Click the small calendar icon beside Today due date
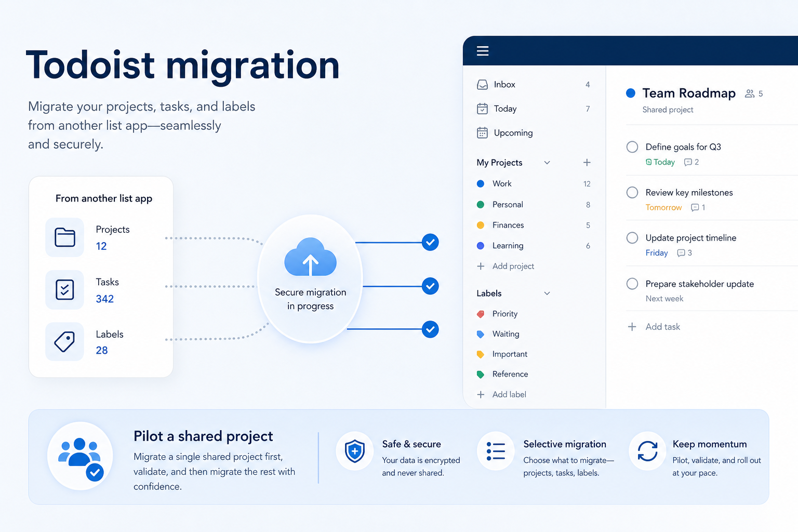 point(648,162)
